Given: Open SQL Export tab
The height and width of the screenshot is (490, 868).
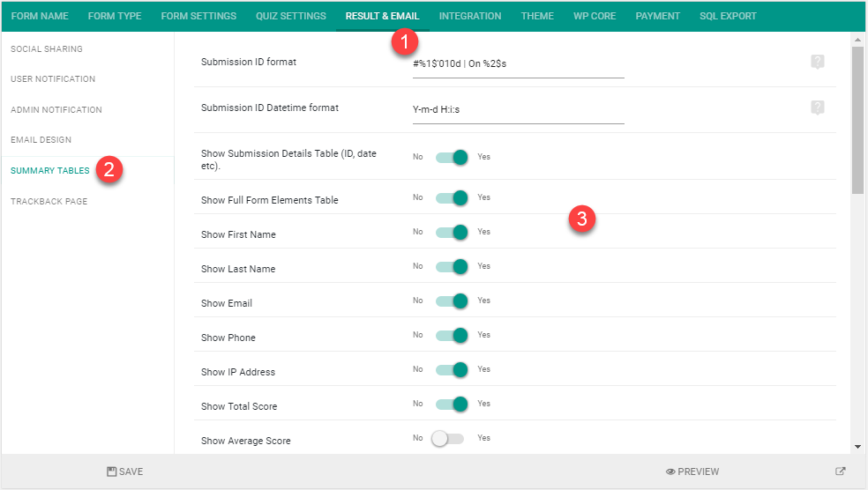Looking at the screenshot, I should coord(728,16).
